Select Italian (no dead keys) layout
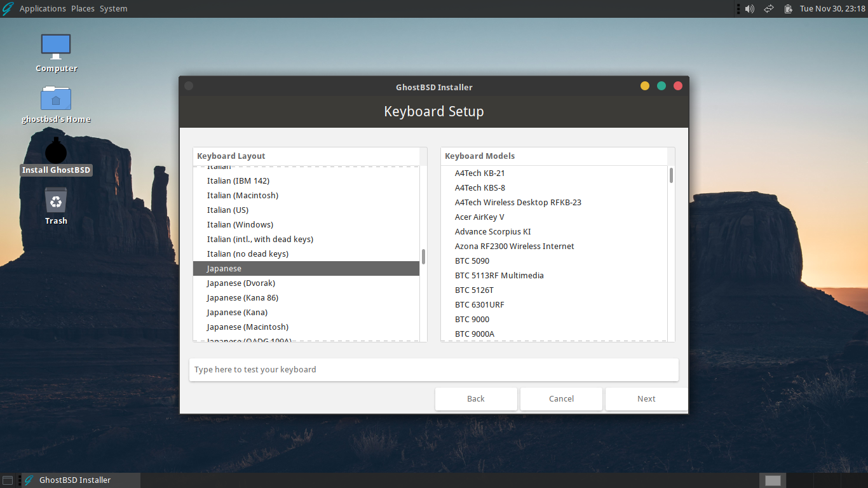The height and width of the screenshot is (488, 868). [306, 254]
